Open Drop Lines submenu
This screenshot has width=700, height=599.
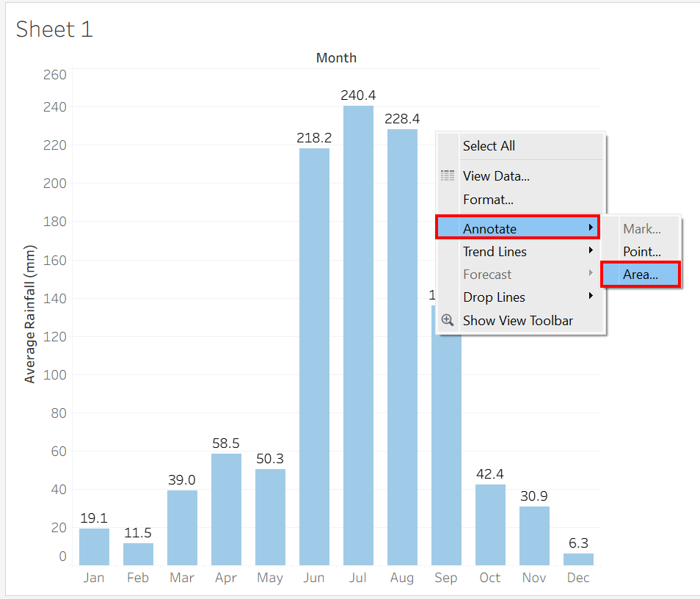coord(520,297)
